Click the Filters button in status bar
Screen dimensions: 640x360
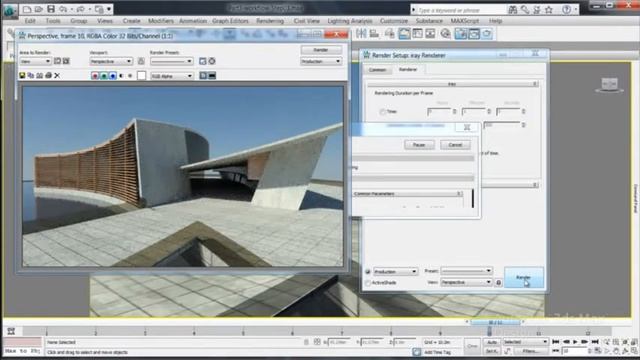pyautogui.click(x=530, y=351)
